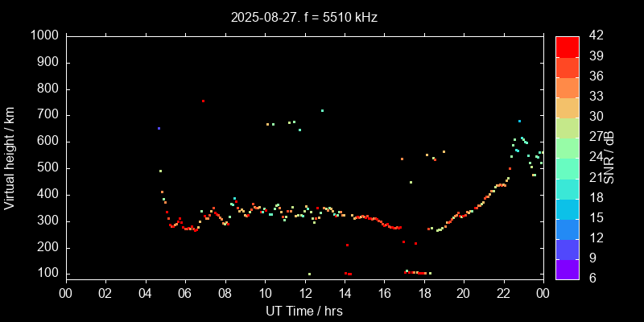Click the lone blue data point near 650 km
644x322 pixels.
click(159, 128)
